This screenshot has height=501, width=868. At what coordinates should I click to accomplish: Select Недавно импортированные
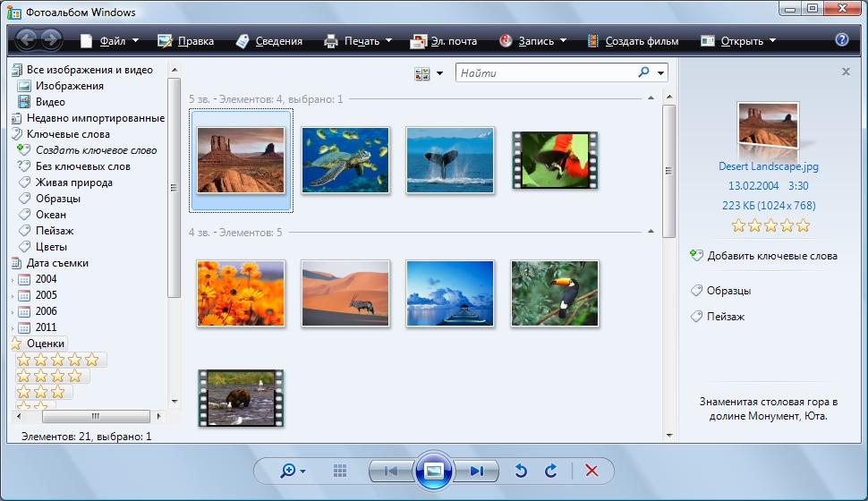[x=95, y=118]
